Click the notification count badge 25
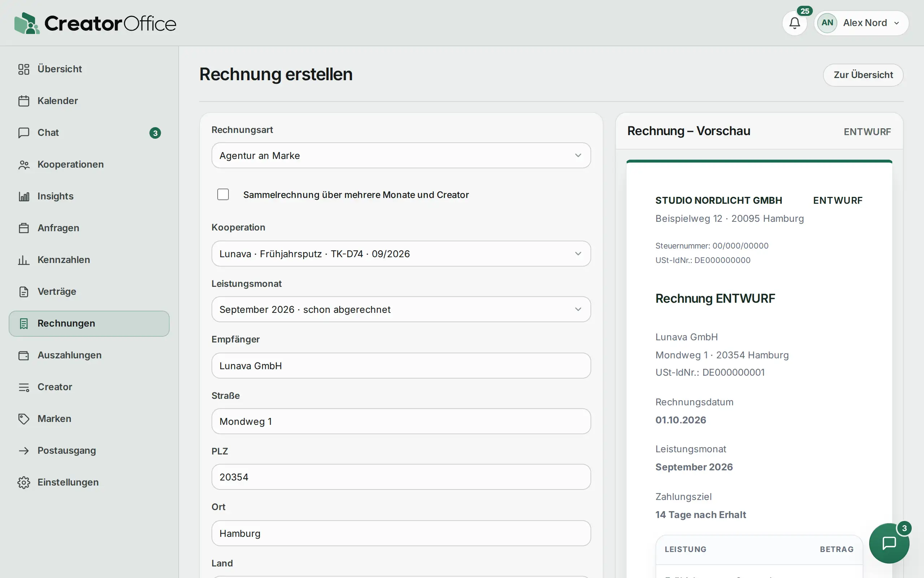 point(805,11)
